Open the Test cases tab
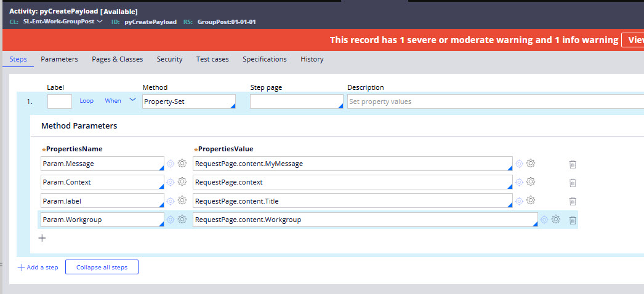 (x=212, y=59)
